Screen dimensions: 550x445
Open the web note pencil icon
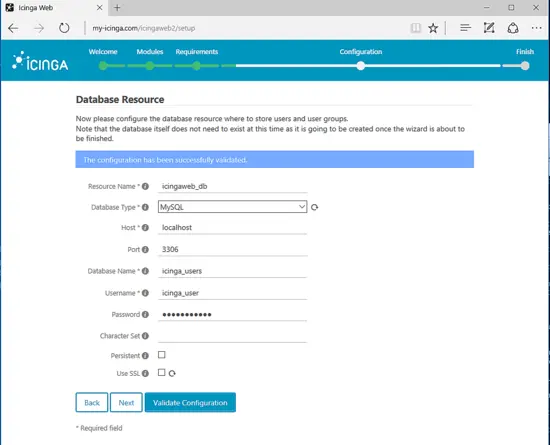point(489,28)
